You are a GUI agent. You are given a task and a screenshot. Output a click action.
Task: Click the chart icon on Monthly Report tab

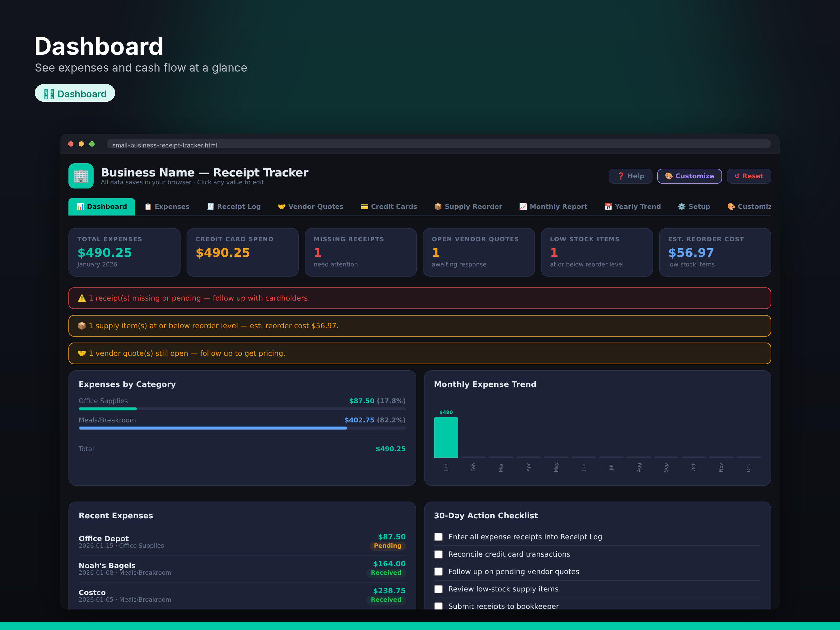click(523, 207)
